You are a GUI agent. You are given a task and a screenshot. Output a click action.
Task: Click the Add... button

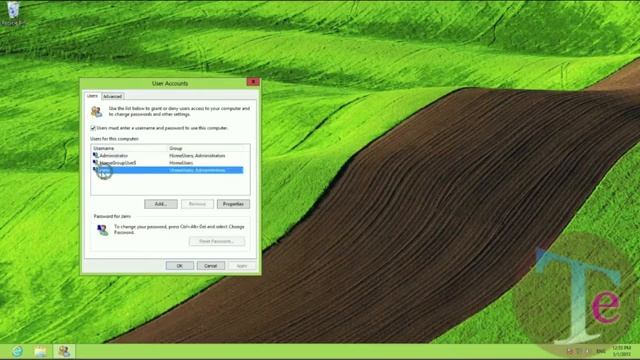161,204
